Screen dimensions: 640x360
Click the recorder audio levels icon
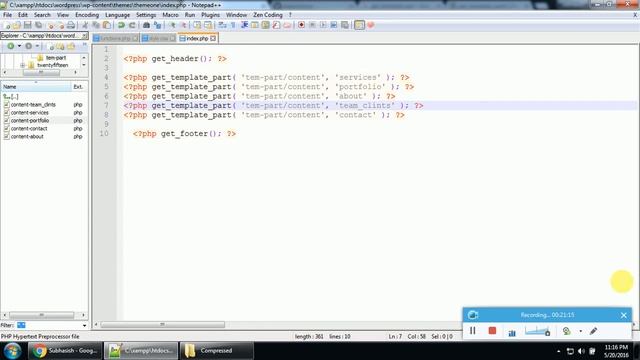pyautogui.click(x=512, y=332)
